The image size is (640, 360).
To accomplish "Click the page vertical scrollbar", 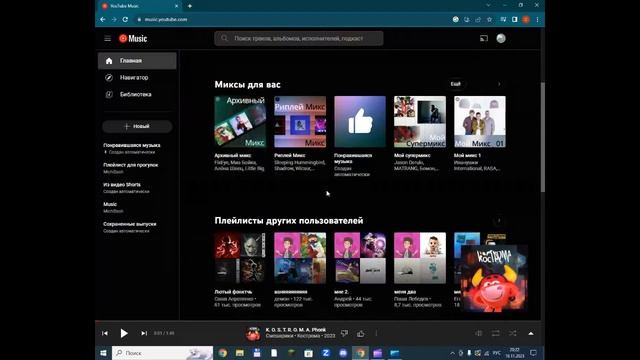I will 542,137.
